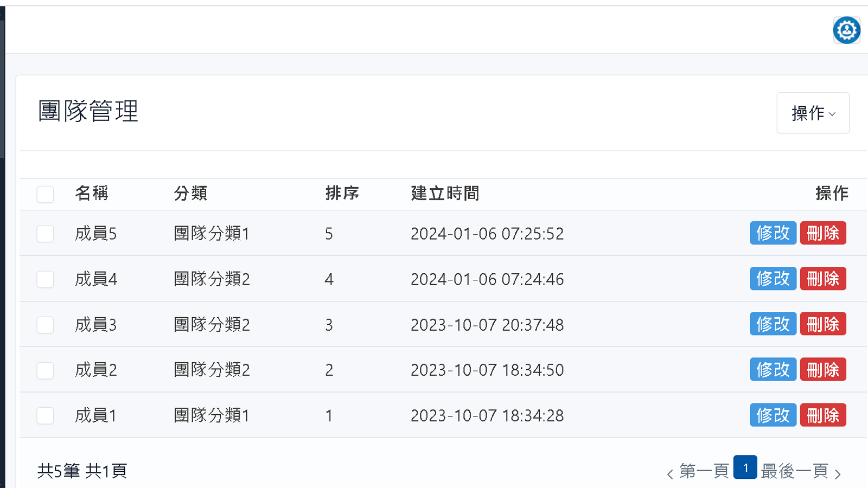Click the 分類 column header
Screen dimensions: 868x488
[x=190, y=193]
